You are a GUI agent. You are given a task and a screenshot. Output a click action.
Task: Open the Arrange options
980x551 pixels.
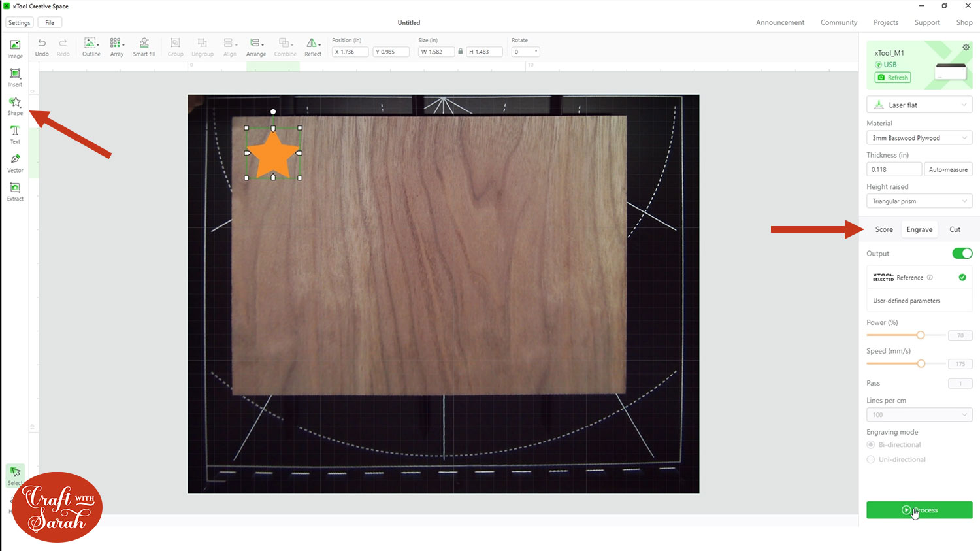pyautogui.click(x=256, y=48)
